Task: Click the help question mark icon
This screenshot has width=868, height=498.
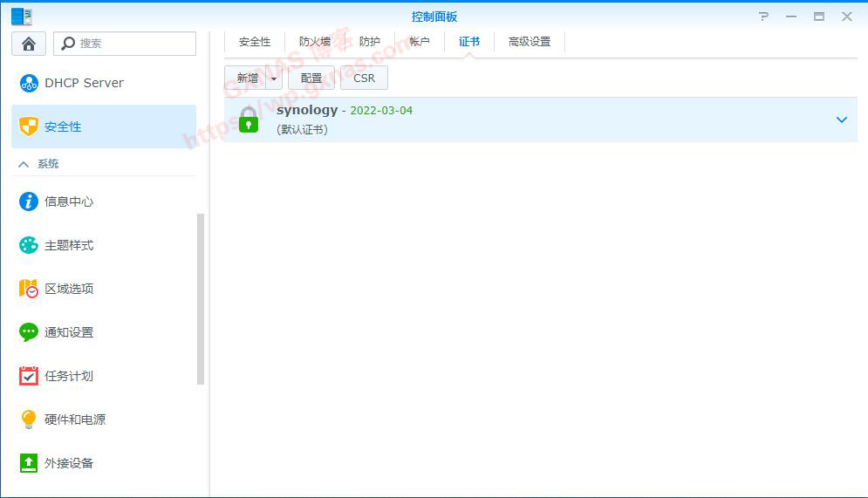Action: click(x=764, y=17)
